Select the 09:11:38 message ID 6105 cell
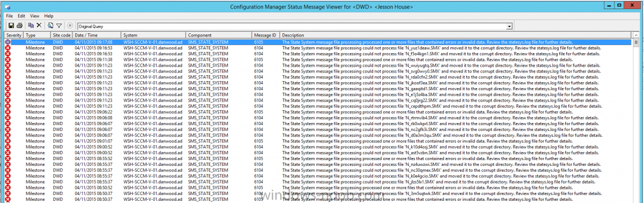 (259, 59)
